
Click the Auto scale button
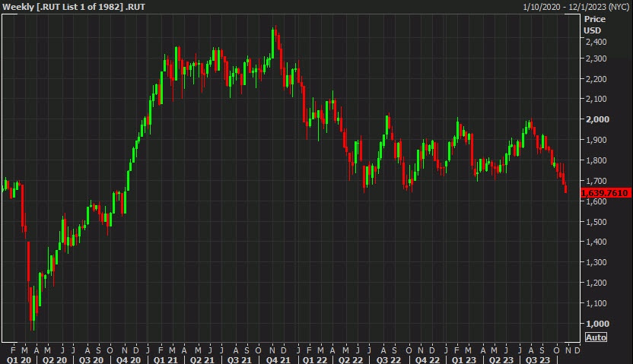coord(595,337)
